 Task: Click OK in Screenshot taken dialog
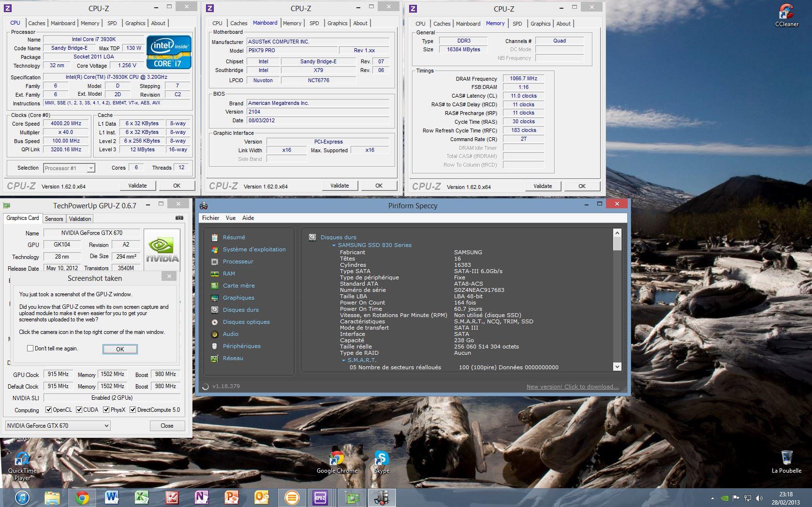tap(120, 349)
